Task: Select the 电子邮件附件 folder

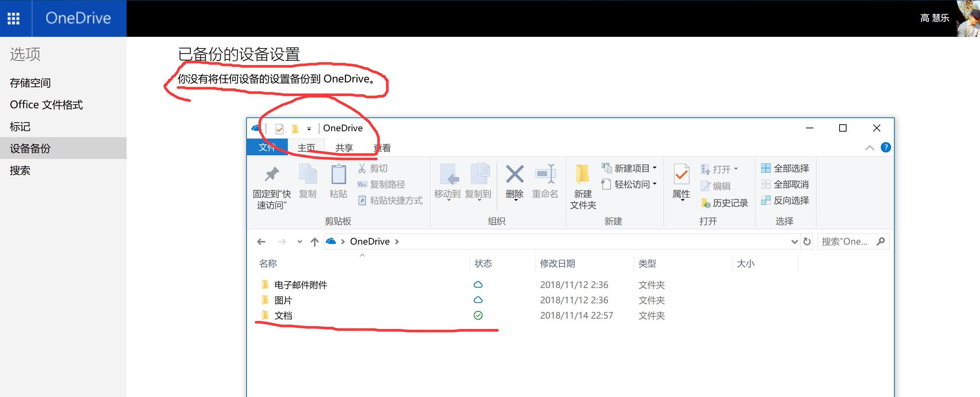Action: point(294,285)
